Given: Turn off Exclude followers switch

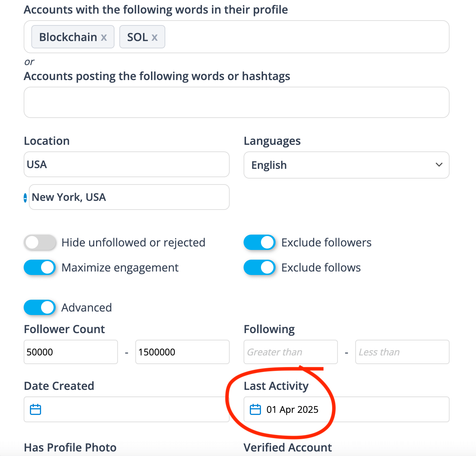Looking at the screenshot, I should click(x=260, y=243).
